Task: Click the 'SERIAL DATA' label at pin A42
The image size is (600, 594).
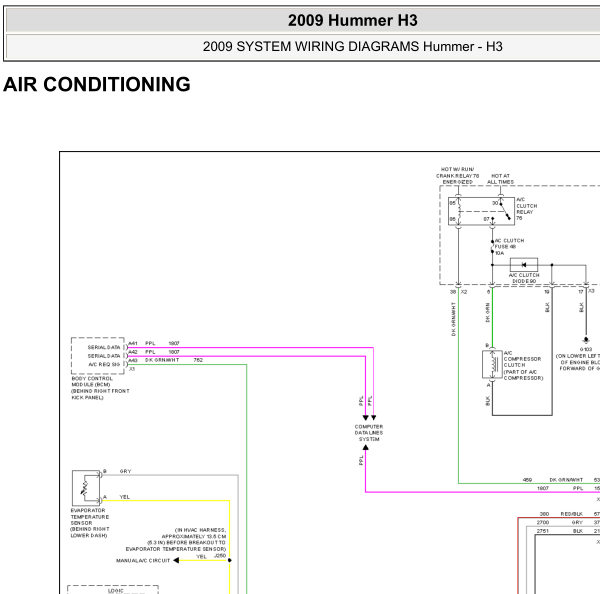Action: 104,356
